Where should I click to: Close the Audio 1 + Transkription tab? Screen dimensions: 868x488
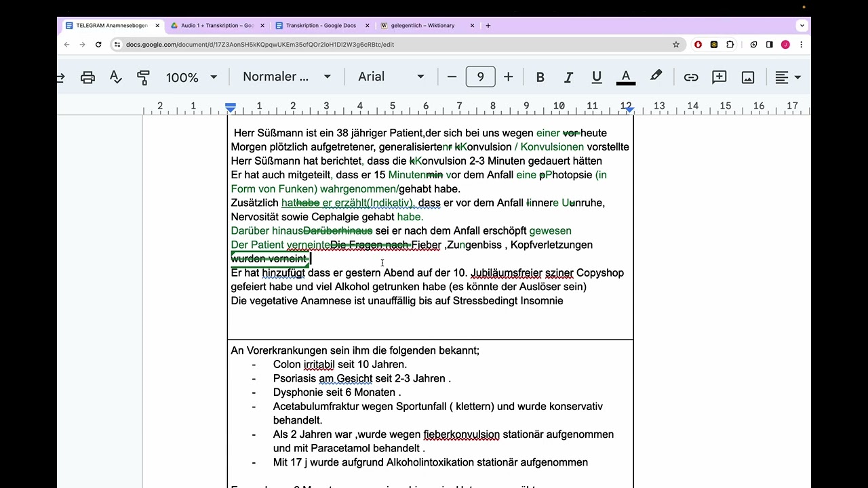pos(262,26)
